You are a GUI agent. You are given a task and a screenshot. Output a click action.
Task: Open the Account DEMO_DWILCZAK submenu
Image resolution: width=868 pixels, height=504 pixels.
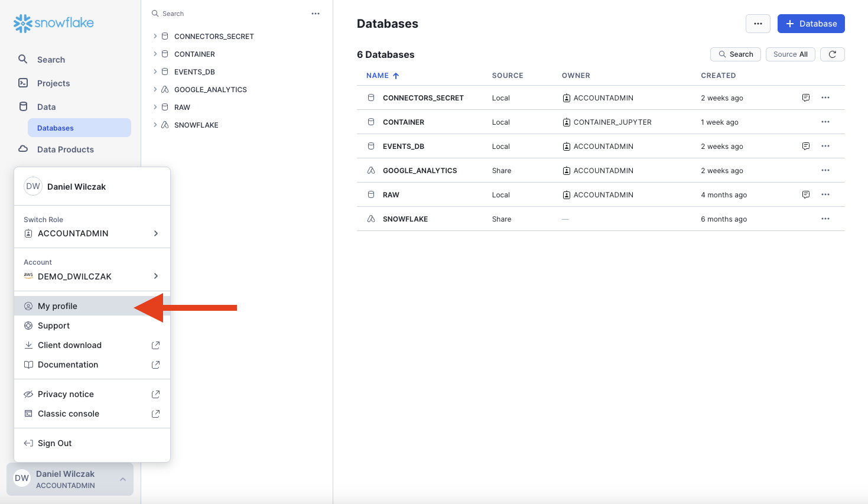pos(92,277)
